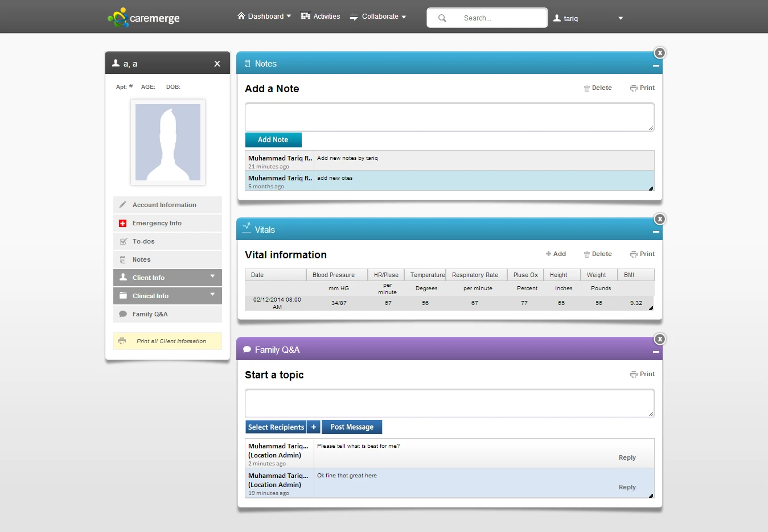Open Emergency Info in sidebar
768x532 pixels.
point(157,223)
